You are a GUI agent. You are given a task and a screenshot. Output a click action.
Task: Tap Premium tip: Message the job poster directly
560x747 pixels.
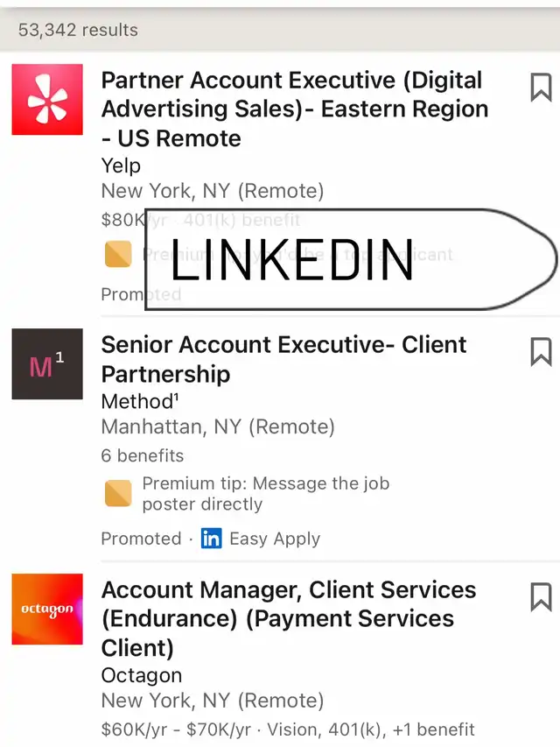pyautogui.click(x=265, y=494)
